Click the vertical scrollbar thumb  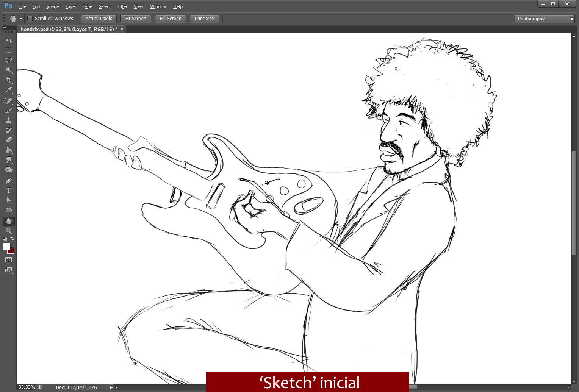point(574,203)
